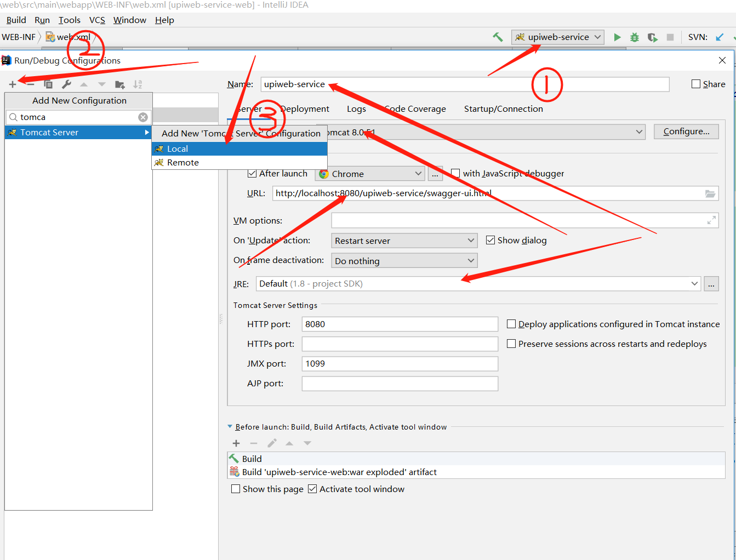736x560 pixels.
Task: Clear the tomca search text
Action: pos(143,117)
